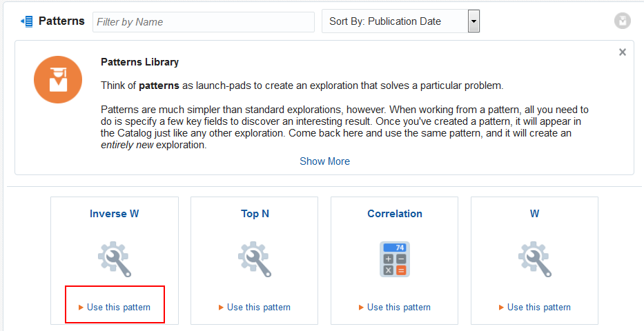
Task: Use this pattern for Correlation
Action: coord(395,308)
